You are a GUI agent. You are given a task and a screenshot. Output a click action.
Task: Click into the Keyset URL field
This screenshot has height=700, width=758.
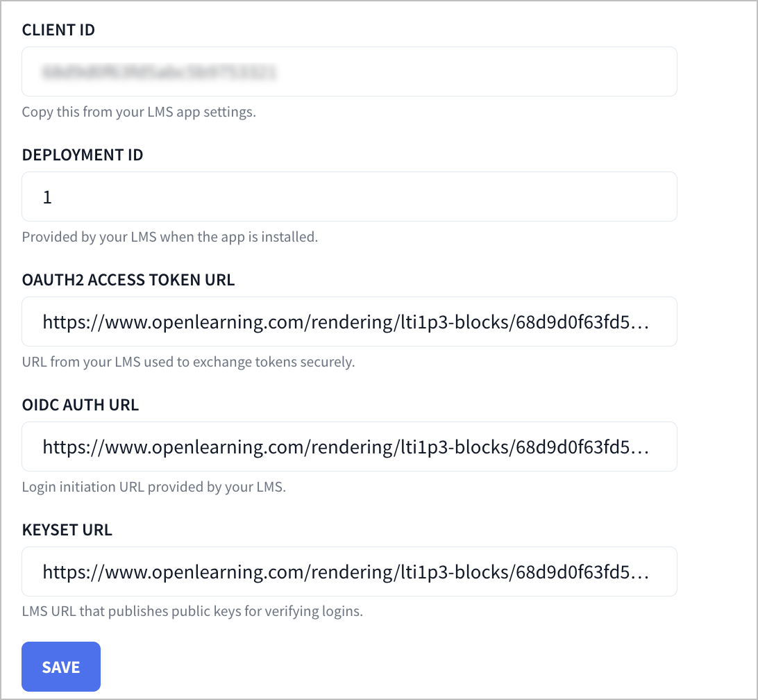(349, 572)
